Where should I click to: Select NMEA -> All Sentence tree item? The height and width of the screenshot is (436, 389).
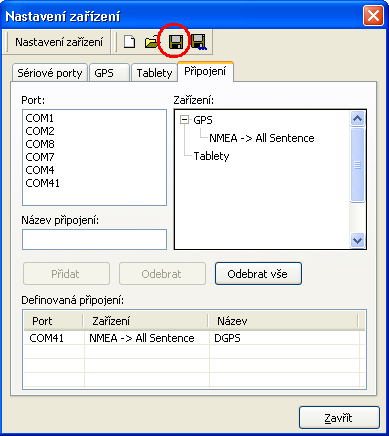(x=262, y=138)
